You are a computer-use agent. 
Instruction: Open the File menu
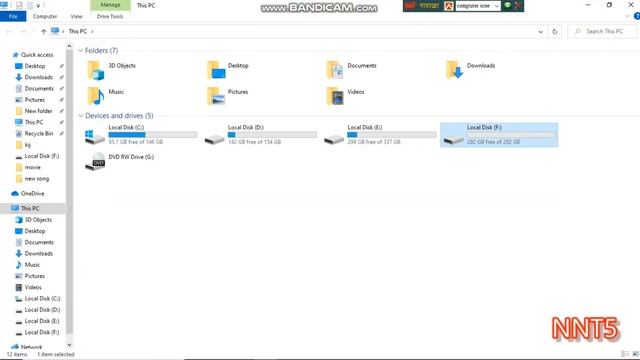[13, 16]
